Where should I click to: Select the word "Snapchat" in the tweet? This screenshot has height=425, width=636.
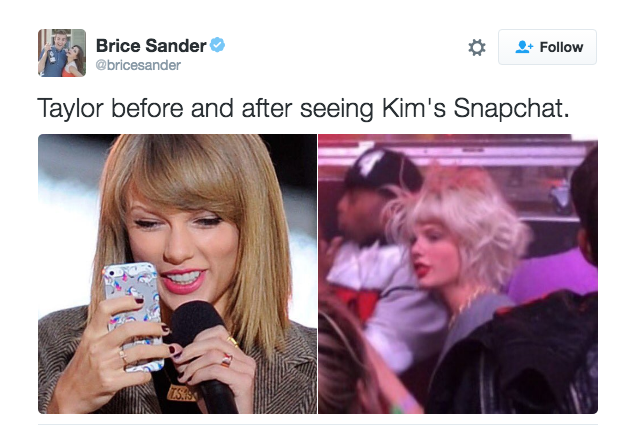point(512,108)
